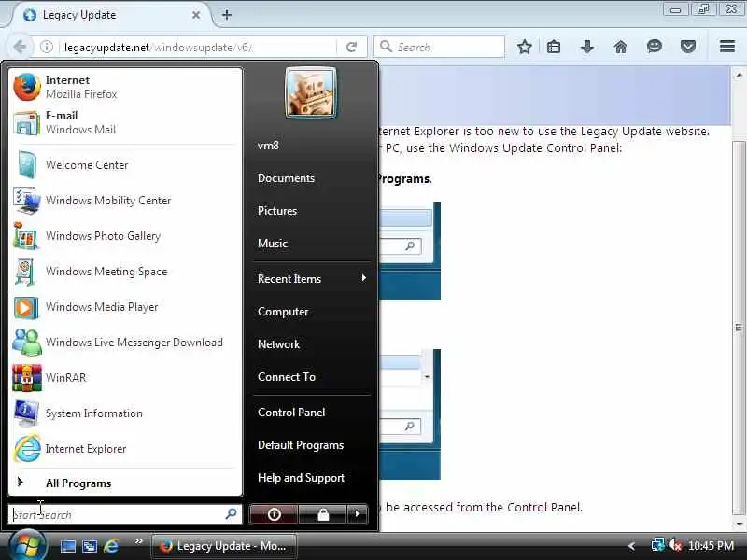747x560 pixels.
Task: Bookmark this page with the star
Action: tap(525, 47)
